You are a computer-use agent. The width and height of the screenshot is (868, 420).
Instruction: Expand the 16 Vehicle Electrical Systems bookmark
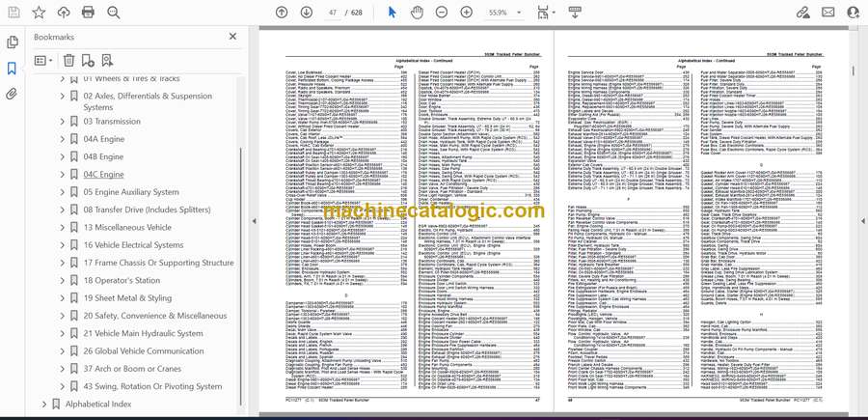[x=62, y=245]
